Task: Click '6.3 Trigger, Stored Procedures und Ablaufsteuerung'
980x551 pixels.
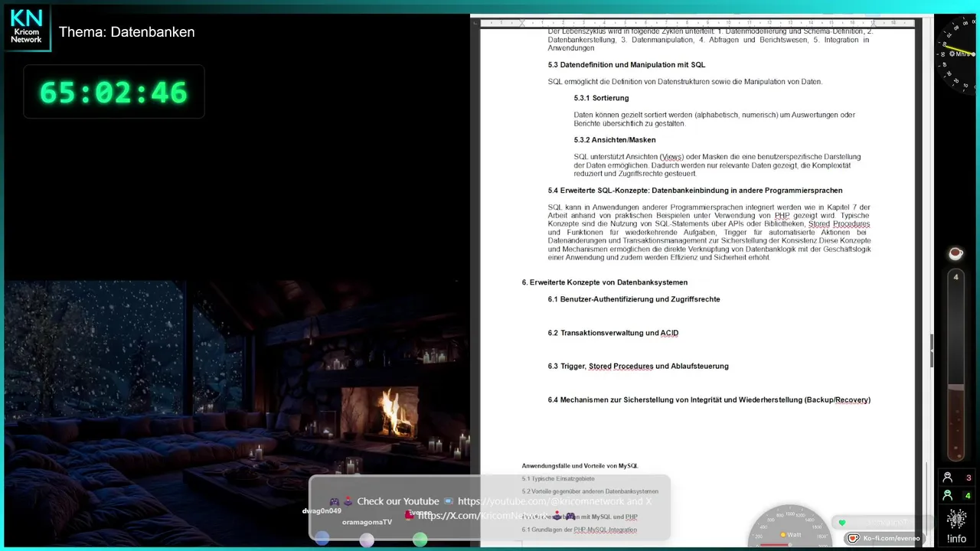Action: point(638,366)
